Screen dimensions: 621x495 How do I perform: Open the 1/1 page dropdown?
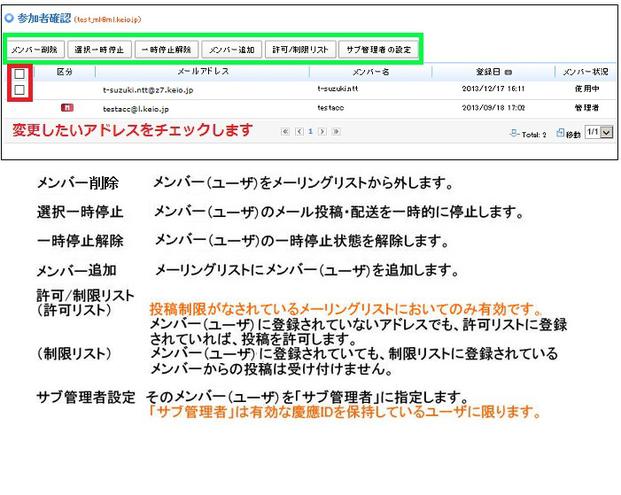pyautogui.click(x=598, y=132)
